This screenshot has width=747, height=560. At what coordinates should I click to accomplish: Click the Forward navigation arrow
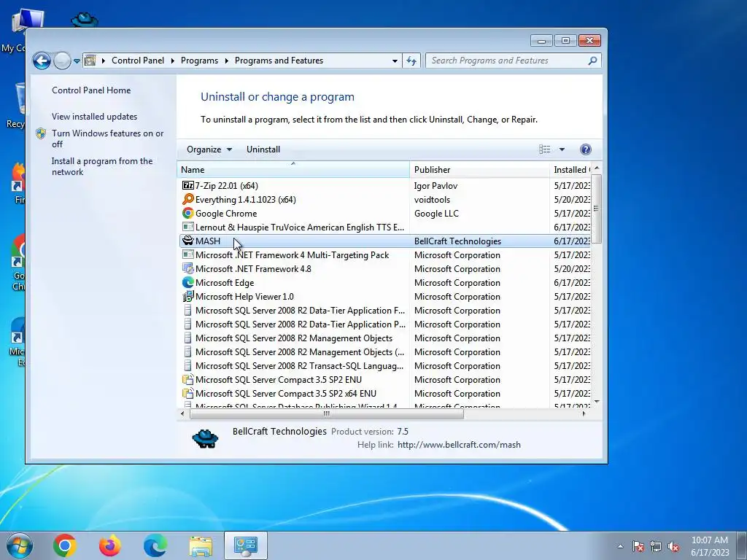pos(62,61)
